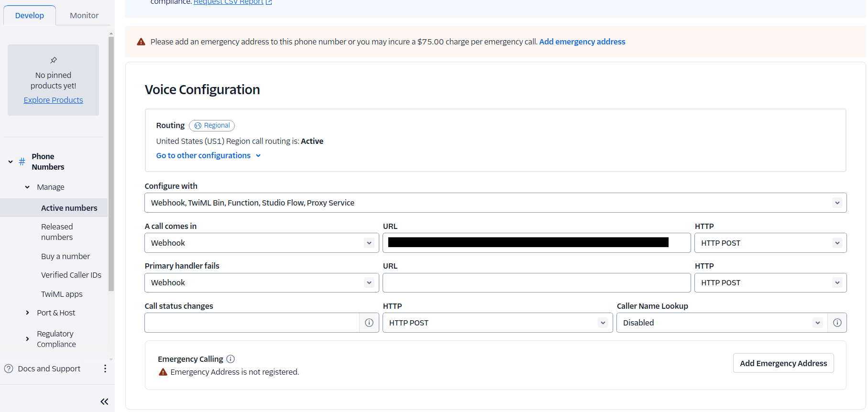Click the Phone Numbers hash icon
Viewport: 868px width, 412px height.
coord(22,162)
